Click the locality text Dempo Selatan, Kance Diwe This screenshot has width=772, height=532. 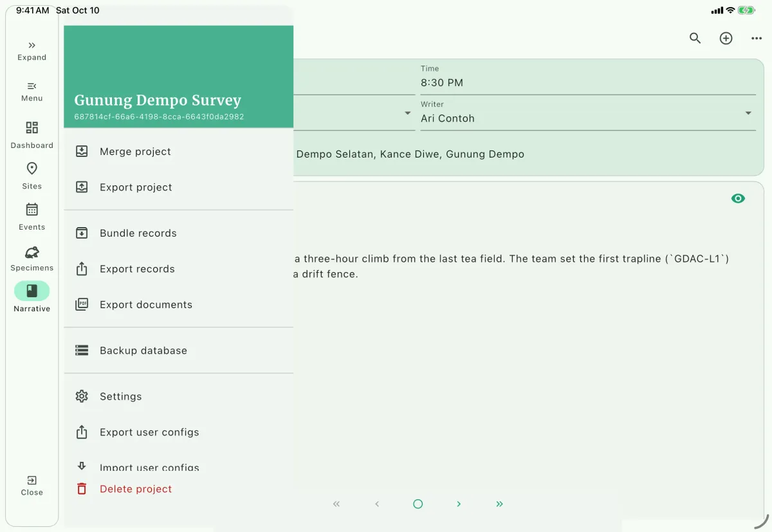tap(410, 154)
